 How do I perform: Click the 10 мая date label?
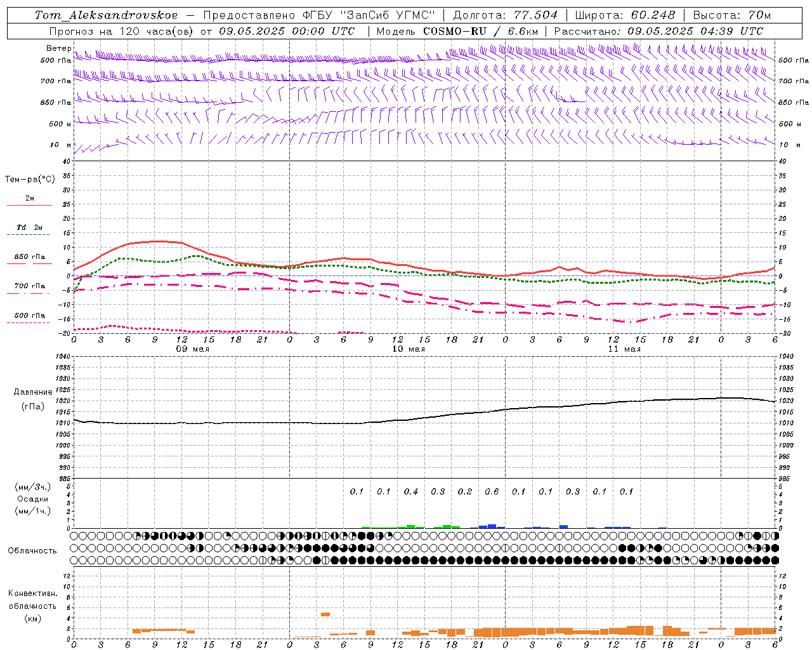click(408, 349)
